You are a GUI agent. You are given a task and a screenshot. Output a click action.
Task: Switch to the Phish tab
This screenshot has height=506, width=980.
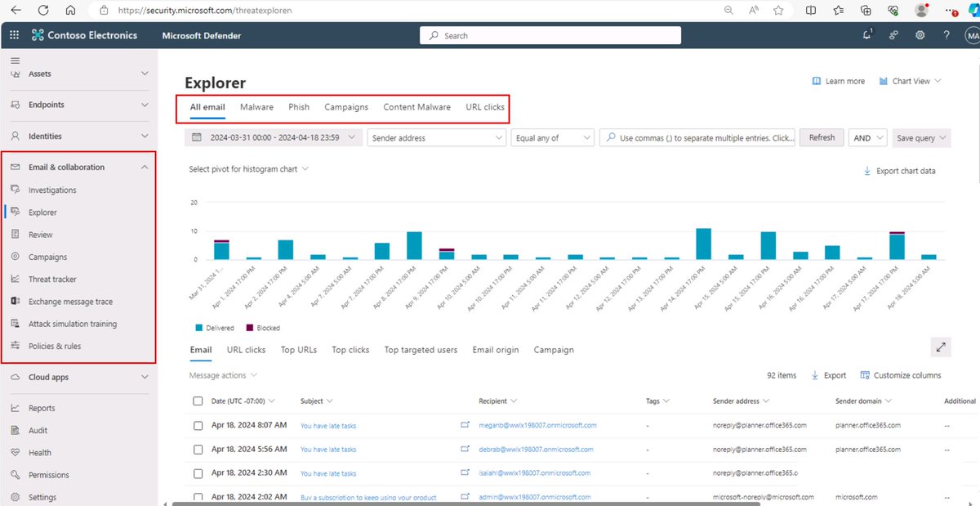click(299, 106)
